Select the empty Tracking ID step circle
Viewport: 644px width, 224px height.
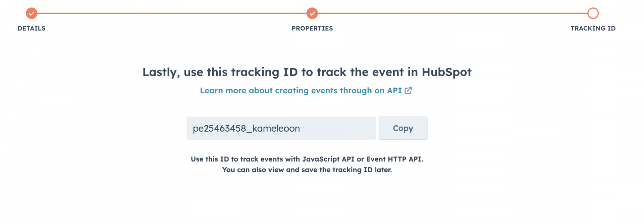[x=593, y=13]
